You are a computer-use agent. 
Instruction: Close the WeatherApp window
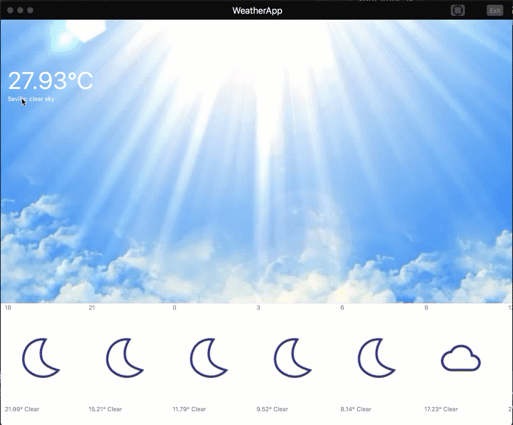click(x=10, y=10)
